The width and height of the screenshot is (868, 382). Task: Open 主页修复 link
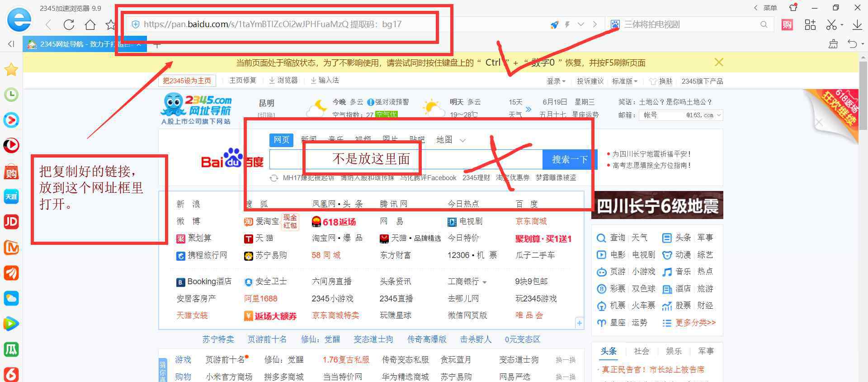click(242, 81)
